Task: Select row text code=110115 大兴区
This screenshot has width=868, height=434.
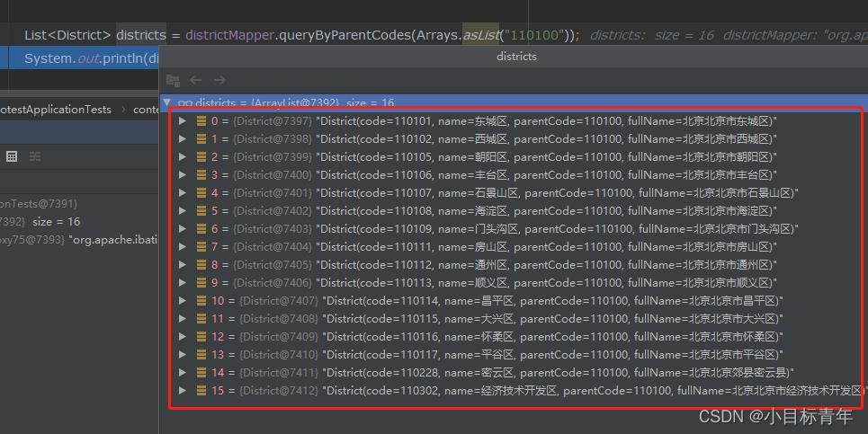Action: click(x=552, y=318)
